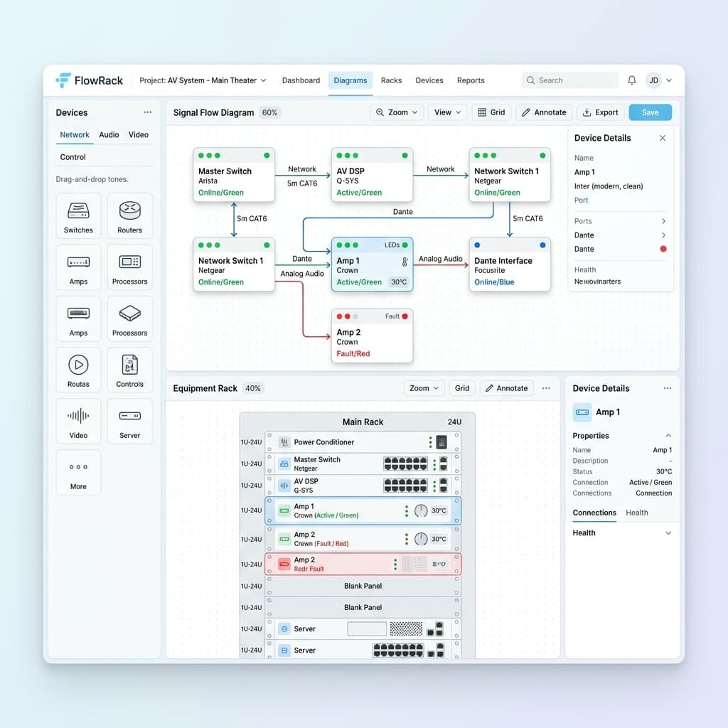Close the Device Details panel
Viewport: 728px width, 728px height.
click(663, 138)
